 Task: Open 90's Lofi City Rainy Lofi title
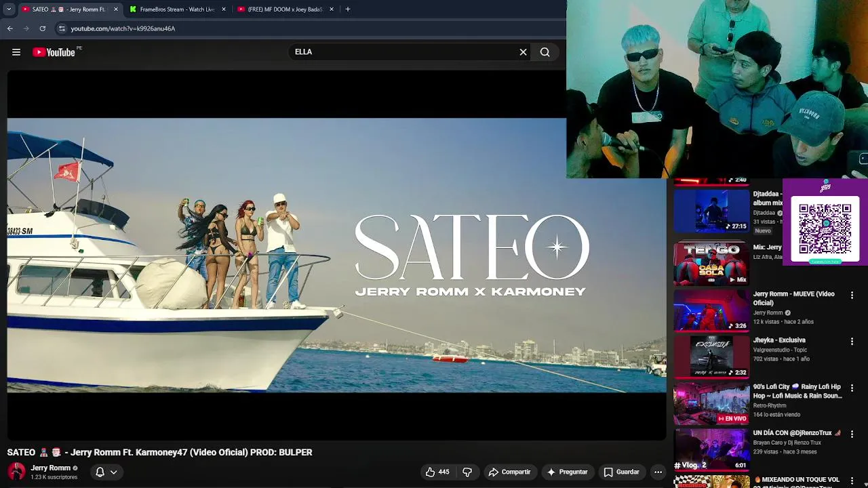[x=797, y=391]
